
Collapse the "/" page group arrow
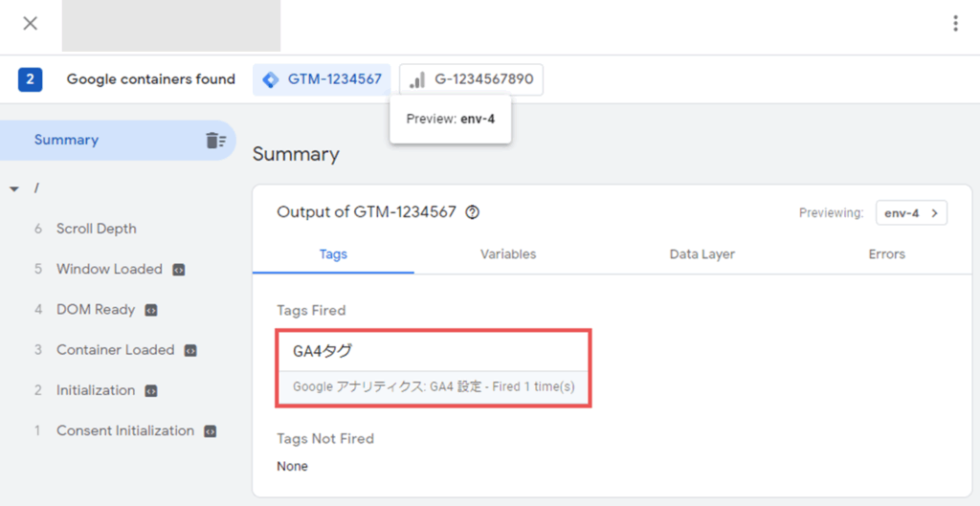(x=14, y=189)
